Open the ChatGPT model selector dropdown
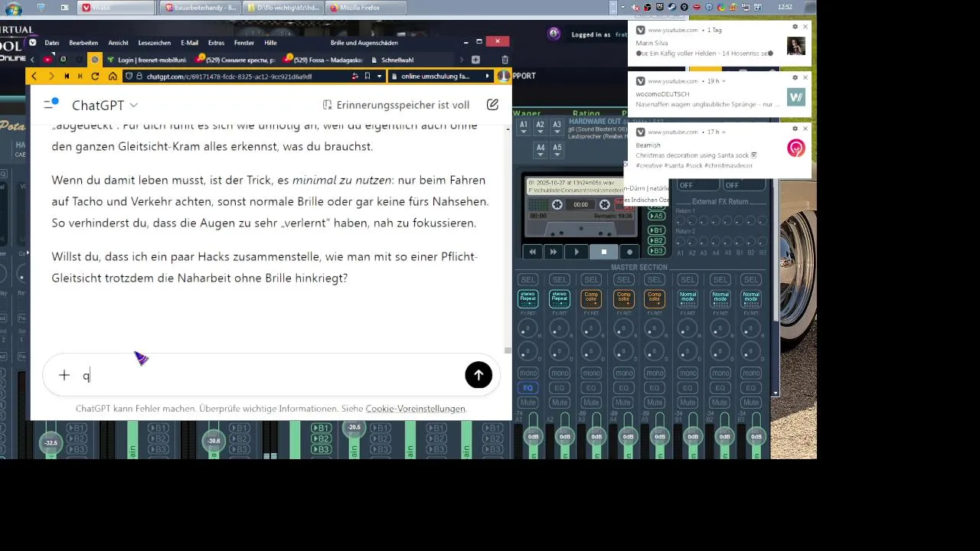 [x=105, y=105]
